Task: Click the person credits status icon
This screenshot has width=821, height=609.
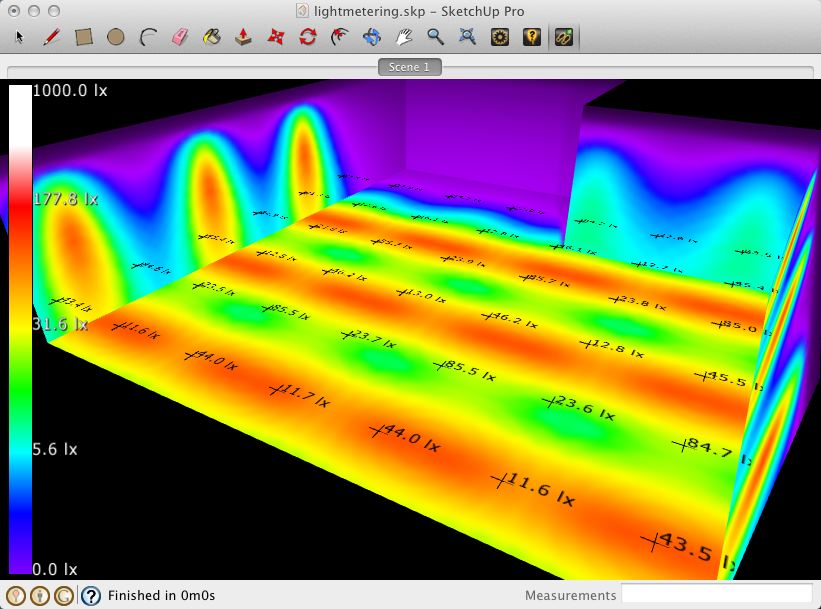Action: (x=40, y=595)
